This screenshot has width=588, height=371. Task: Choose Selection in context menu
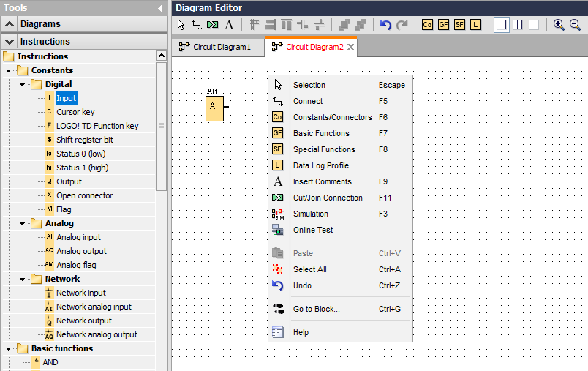341,85
